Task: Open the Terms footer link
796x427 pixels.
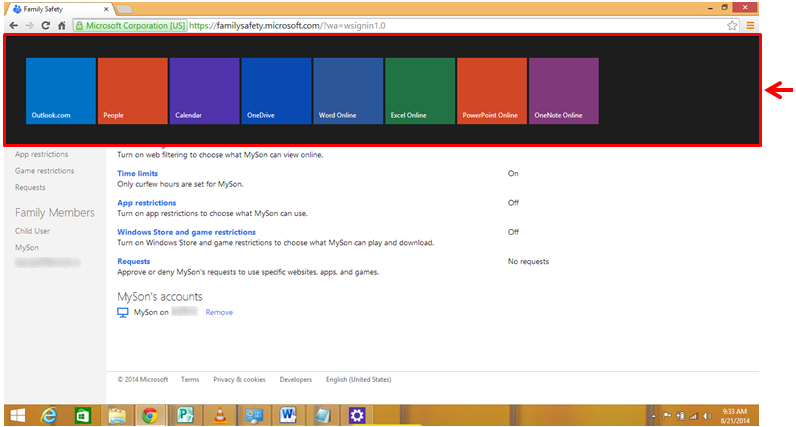Action: pos(190,379)
